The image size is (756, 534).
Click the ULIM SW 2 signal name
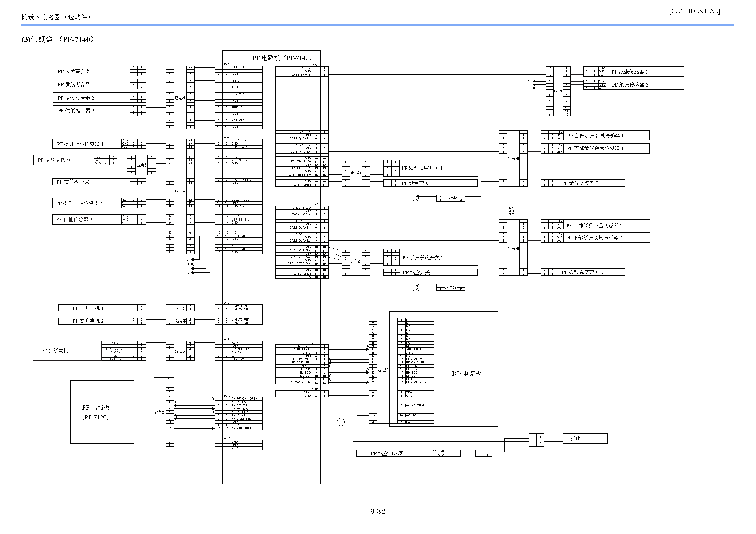pos(239,206)
